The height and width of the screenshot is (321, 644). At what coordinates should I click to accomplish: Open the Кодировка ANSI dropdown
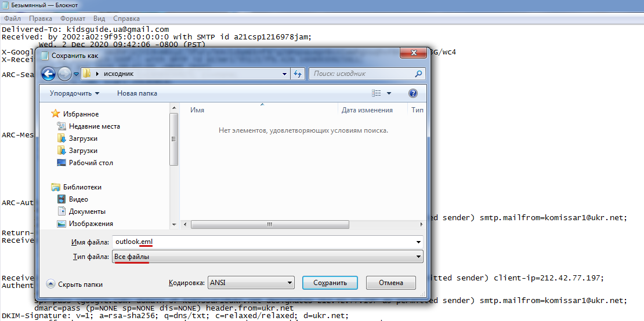point(251,283)
